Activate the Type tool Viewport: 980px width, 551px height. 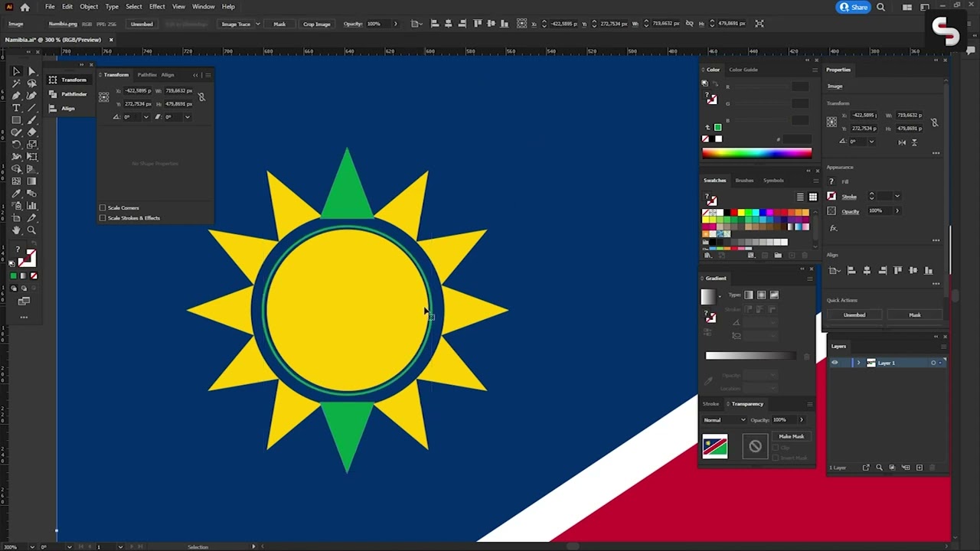point(16,108)
